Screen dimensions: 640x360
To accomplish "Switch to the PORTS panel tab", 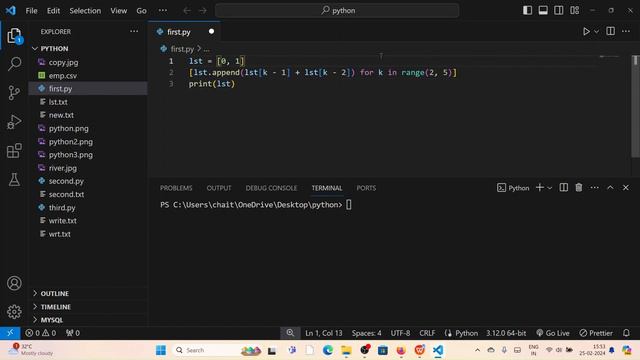I will (x=366, y=188).
